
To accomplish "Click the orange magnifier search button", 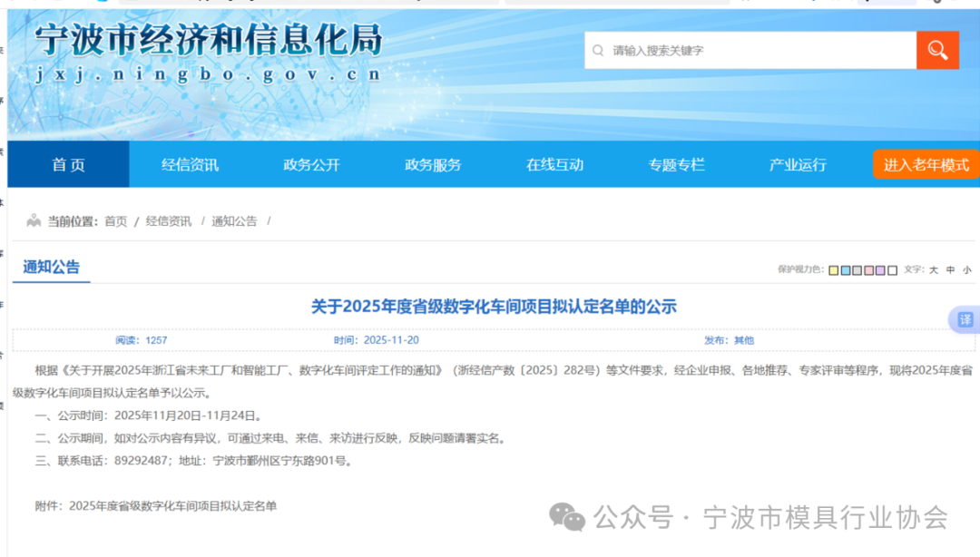I will (x=937, y=50).
